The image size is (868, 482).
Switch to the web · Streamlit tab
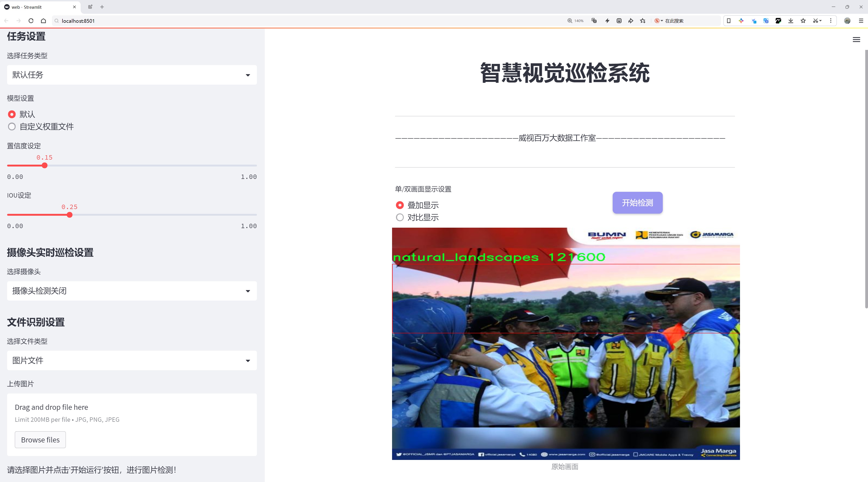(33, 7)
